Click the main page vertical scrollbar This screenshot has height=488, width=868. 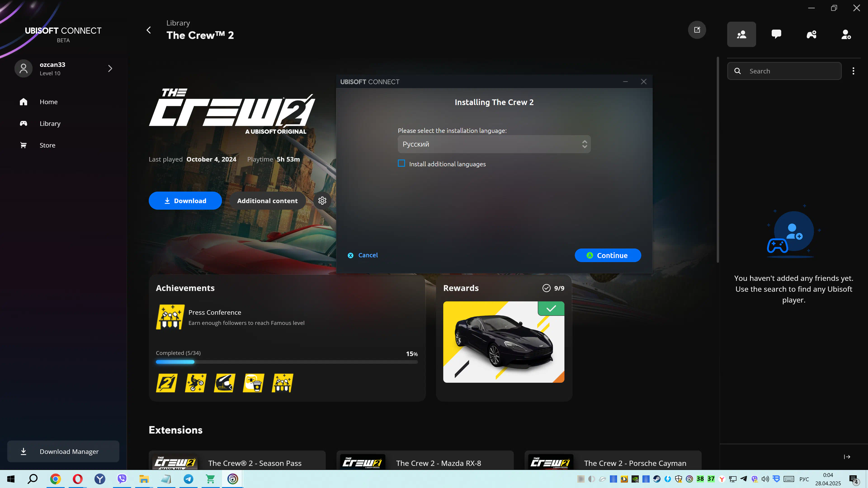click(718, 160)
